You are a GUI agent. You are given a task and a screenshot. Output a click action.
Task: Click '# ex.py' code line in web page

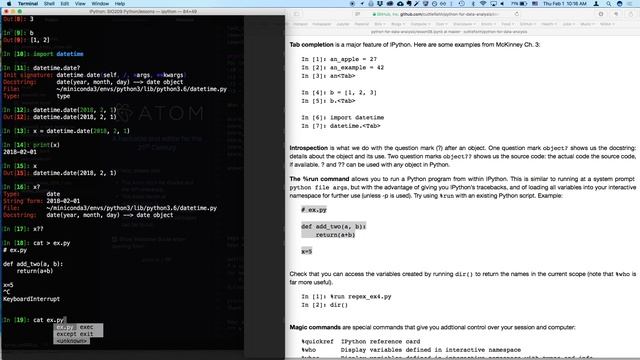(x=314, y=210)
